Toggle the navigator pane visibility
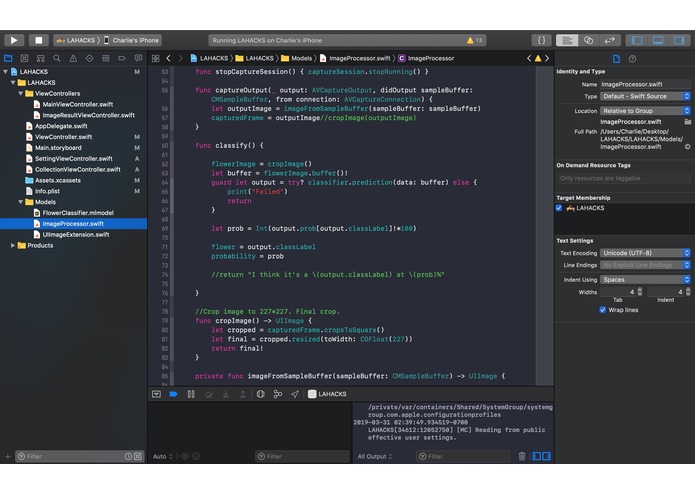 637,40
